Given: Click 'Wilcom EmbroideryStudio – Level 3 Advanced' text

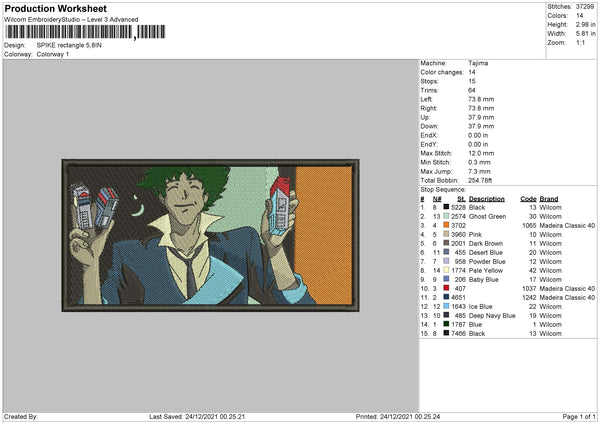Looking at the screenshot, I should pyautogui.click(x=71, y=20).
